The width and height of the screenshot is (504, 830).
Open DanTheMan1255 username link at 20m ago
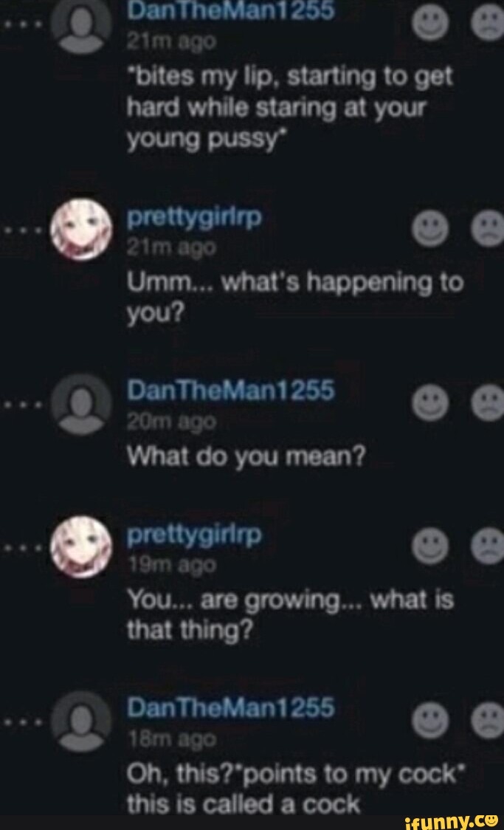pos(231,390)
